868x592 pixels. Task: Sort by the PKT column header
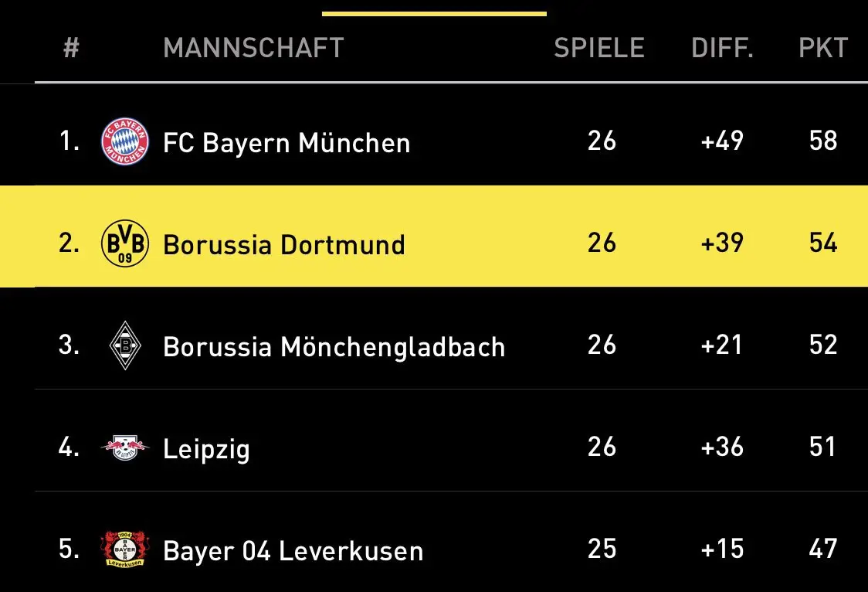coord(823,48)
